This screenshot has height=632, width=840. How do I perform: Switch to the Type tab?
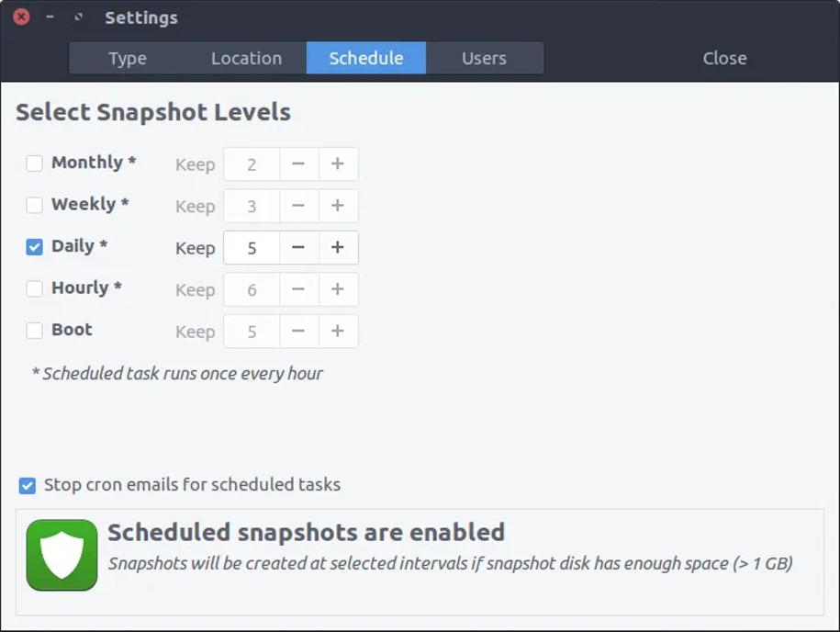[128, 58]
